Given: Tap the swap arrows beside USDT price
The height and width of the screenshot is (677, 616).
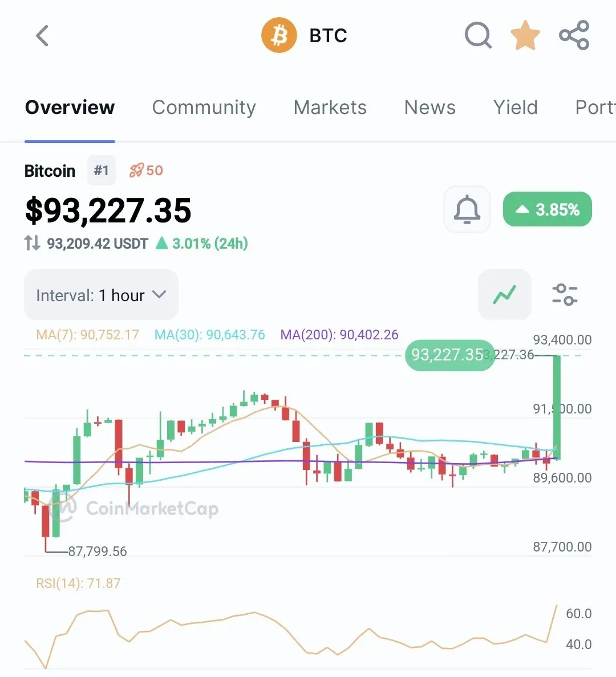Looking at the screenshot, I should [33, 244].
